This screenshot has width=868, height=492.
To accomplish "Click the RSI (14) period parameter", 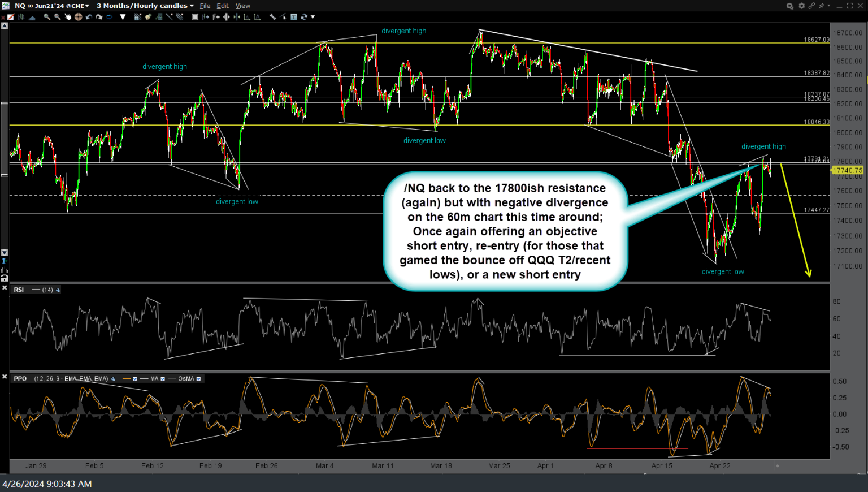I will (x=47, y=290).
